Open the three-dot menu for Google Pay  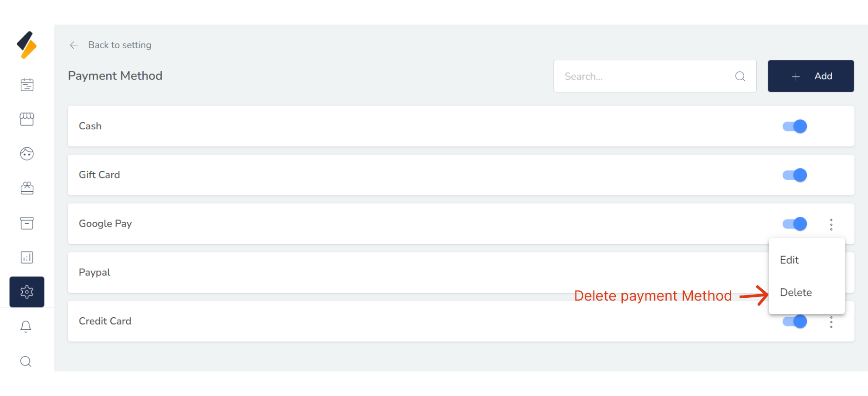pos(831,224)
